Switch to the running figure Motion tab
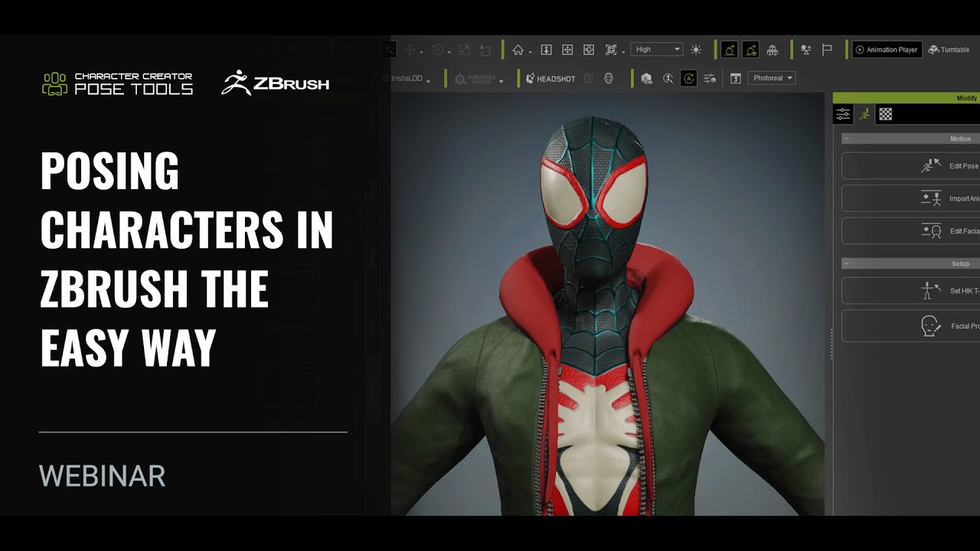980x551 pixels. pyautogui.click(x=864, y=114)
